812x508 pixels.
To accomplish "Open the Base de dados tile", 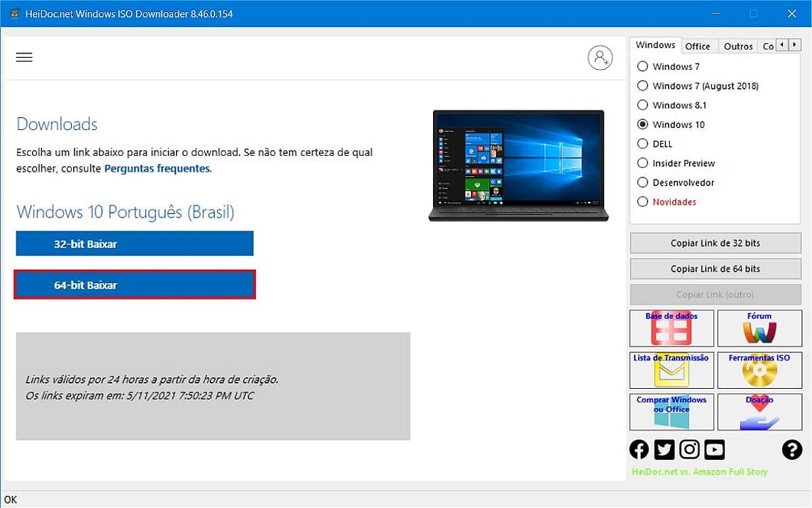I will (x=671, y=329).
